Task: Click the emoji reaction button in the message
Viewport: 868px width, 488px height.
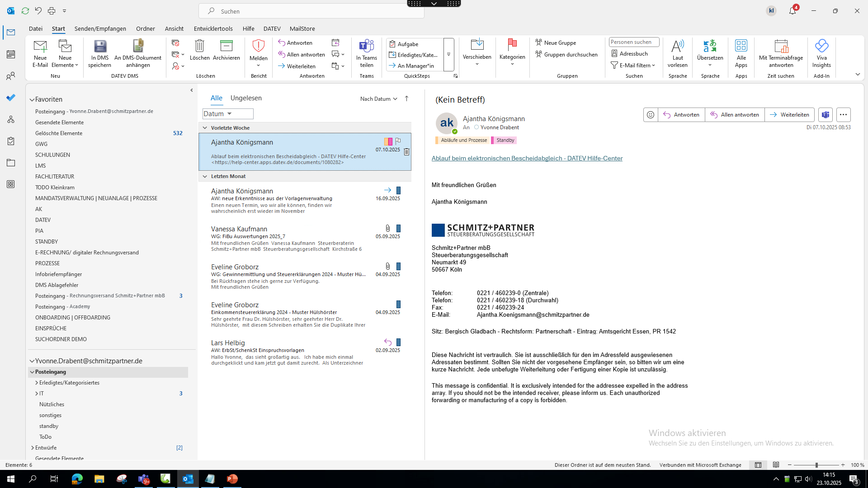Action: click(x=651, y=115)
